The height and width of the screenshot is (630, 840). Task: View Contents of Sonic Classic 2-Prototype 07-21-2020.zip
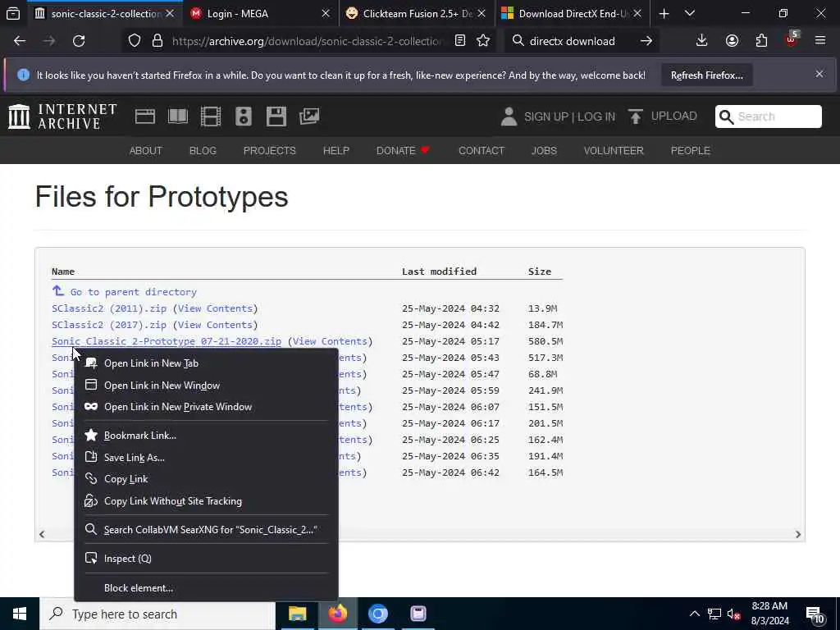[x=330, y=341]
